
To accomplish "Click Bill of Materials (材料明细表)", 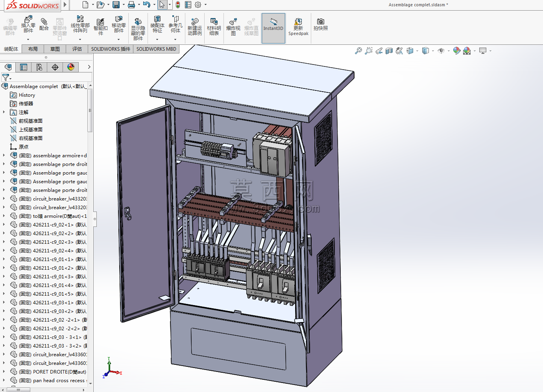I will (214, 27).
